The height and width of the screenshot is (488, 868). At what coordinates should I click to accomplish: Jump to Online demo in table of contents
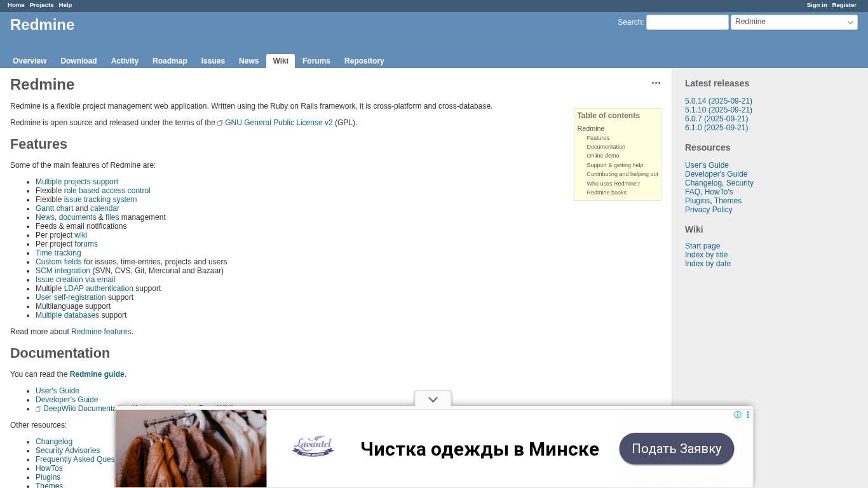[602, 156]
